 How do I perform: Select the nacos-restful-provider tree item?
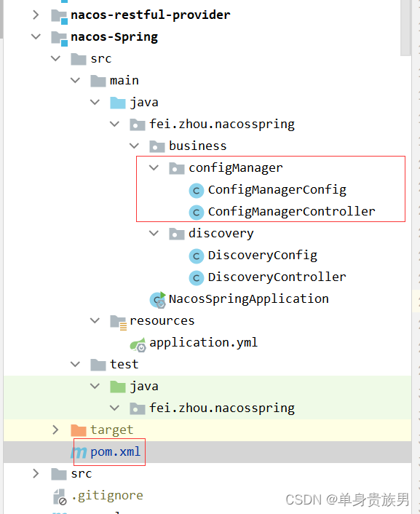tap(151, 15)
